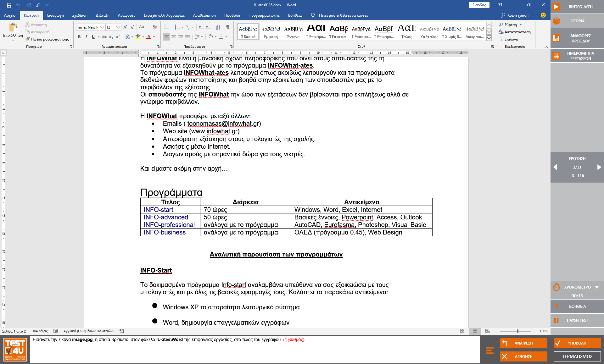Click the font color red A swatch
The image size is (604, 364).
(149, 37)
